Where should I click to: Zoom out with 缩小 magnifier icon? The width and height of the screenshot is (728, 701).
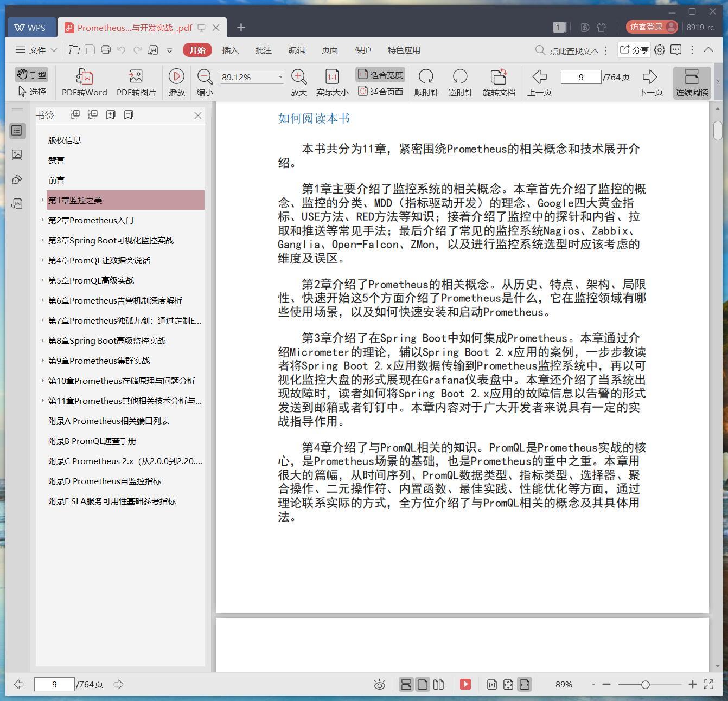tap(205, 83)
